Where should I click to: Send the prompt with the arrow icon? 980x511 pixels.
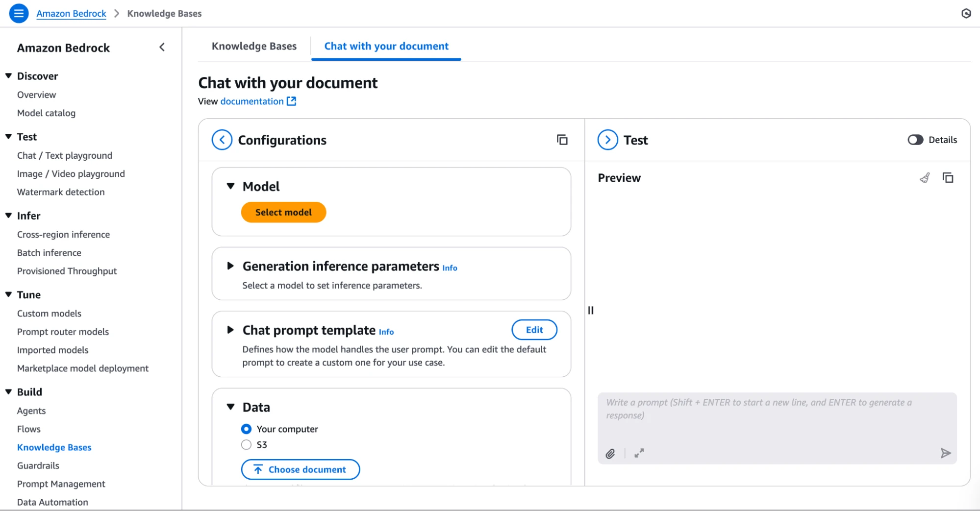[946, 453]
